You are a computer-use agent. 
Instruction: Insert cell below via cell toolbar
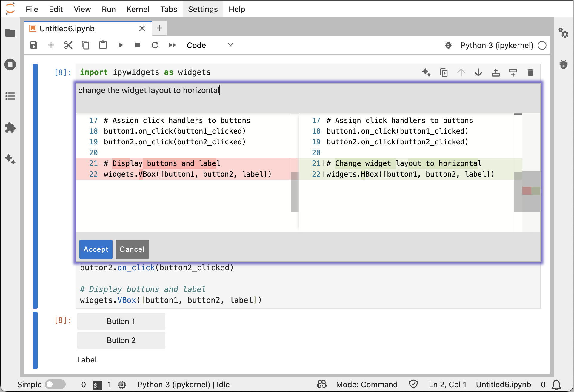tap(513, 72)
